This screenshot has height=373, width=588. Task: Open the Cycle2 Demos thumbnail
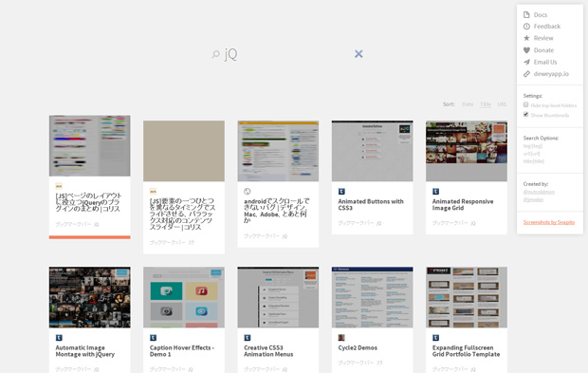373,297
